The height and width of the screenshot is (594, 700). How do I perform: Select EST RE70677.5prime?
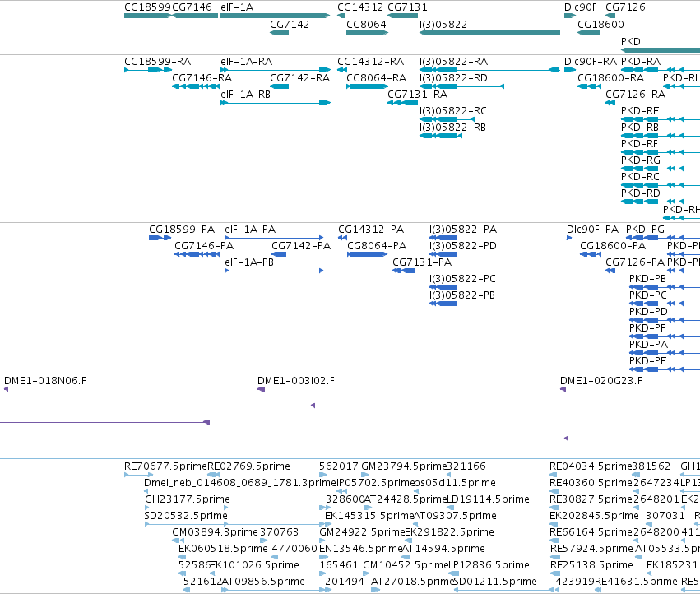point(165,466)
